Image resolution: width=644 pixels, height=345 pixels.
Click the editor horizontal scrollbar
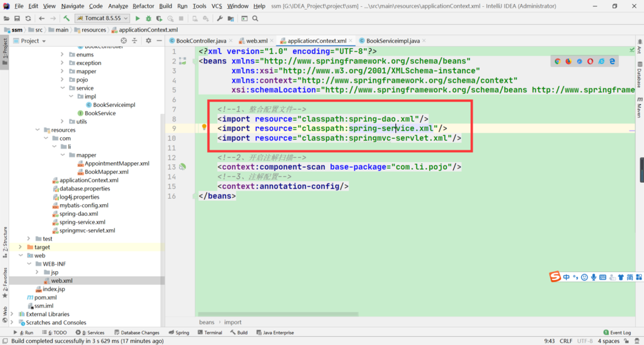(x=279, y=314)
